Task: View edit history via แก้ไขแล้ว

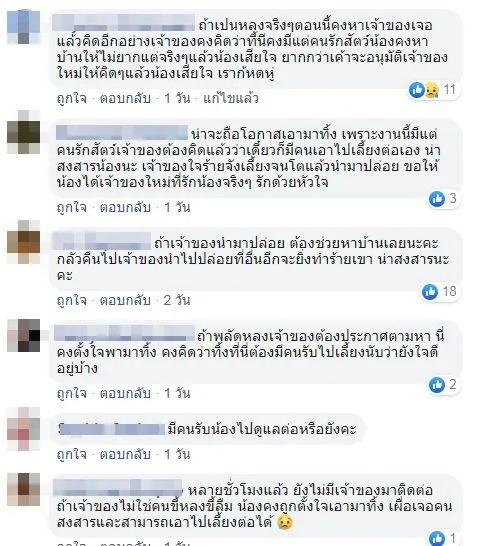Action: (231, 99)
